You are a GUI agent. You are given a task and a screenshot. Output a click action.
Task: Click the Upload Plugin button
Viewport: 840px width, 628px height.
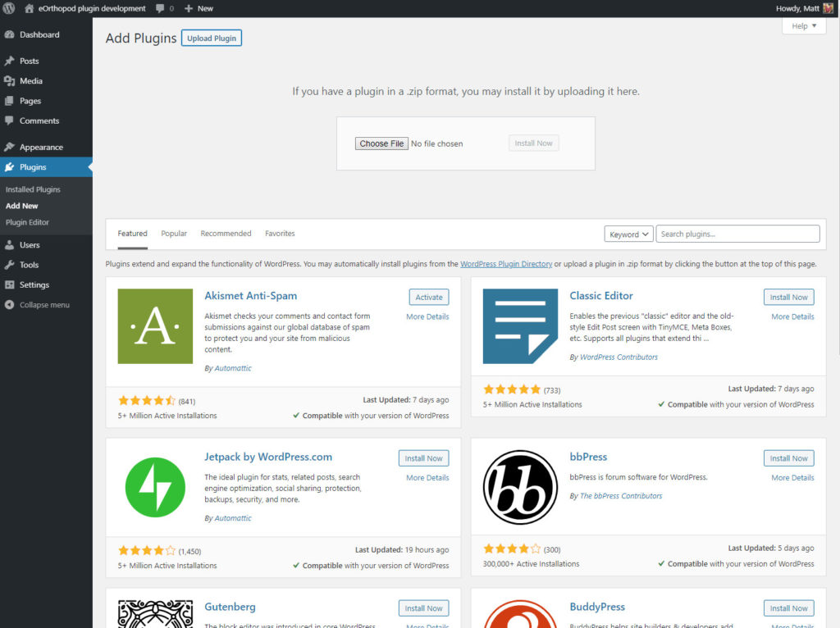pyautogui.click(x=211, y=38)
